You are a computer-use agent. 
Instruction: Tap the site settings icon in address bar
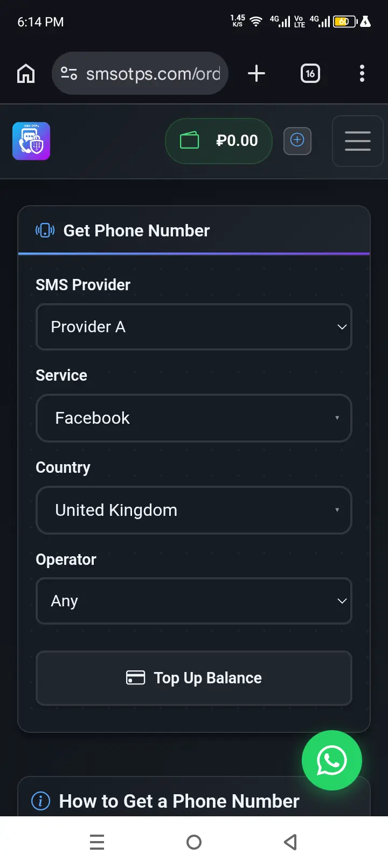69,73
